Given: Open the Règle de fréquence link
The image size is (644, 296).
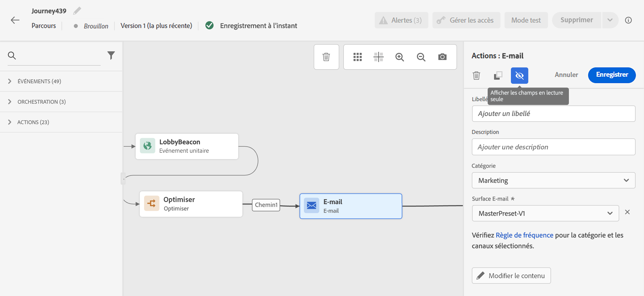Looking at the screenshot, I should [x=524, y=235].
